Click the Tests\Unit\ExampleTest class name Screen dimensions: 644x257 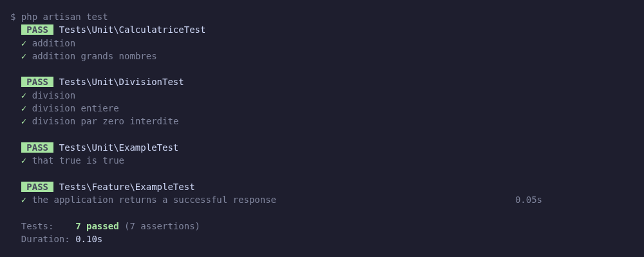(x=118, y=148)
